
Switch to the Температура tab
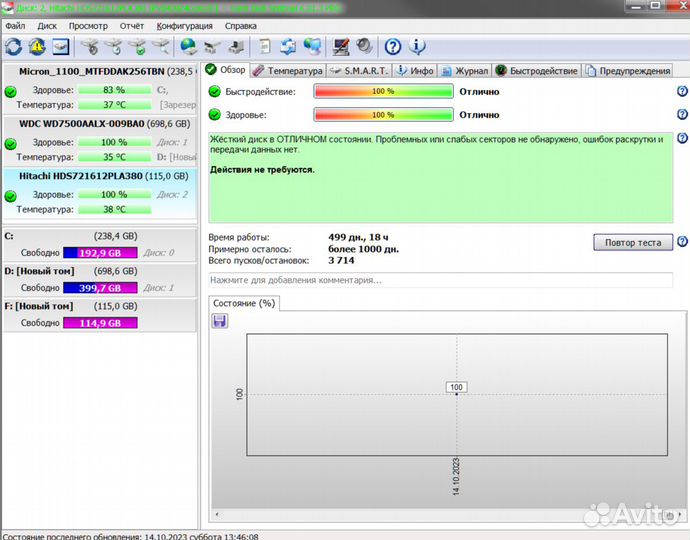pos(288,71)
